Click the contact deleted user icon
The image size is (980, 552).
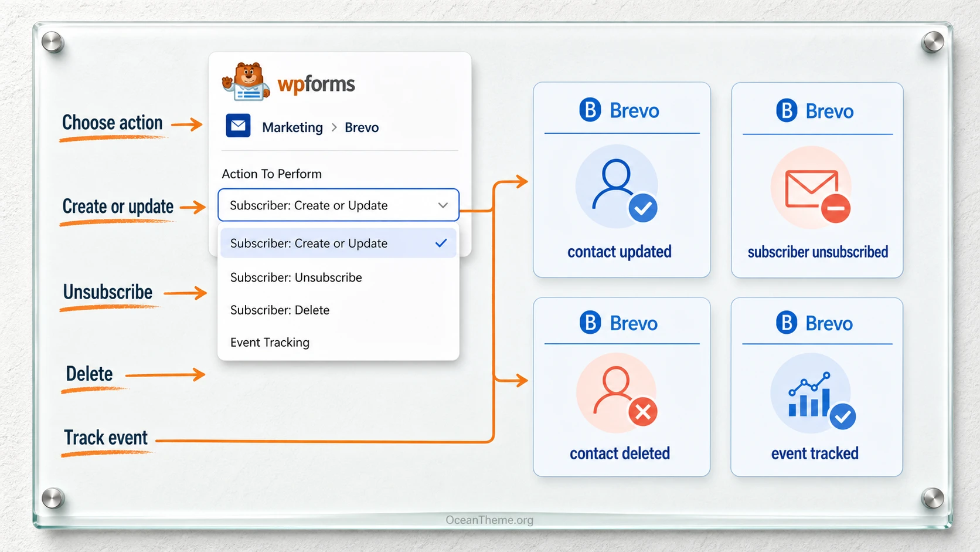point(617,393)
